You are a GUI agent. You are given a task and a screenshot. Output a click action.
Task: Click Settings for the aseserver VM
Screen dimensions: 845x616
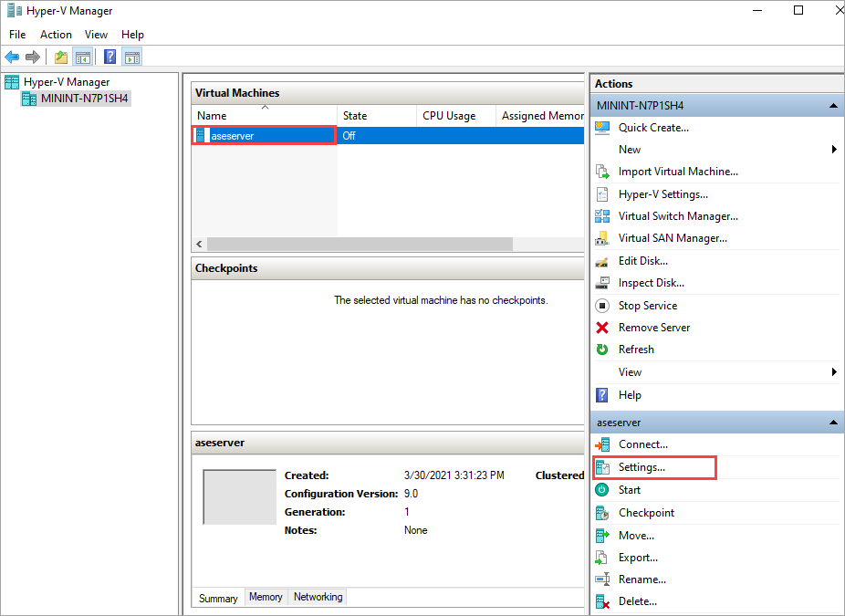pos(639,466)
